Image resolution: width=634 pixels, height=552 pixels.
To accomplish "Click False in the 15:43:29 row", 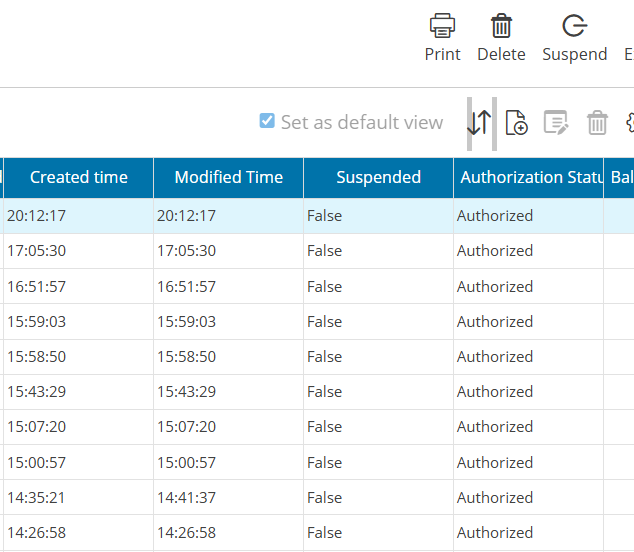I will tap(325, 392).
